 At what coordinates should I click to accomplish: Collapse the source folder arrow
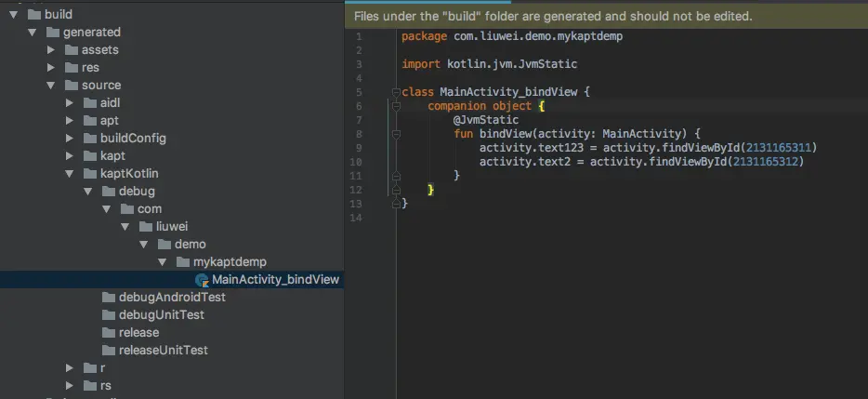tap(51, 86)
